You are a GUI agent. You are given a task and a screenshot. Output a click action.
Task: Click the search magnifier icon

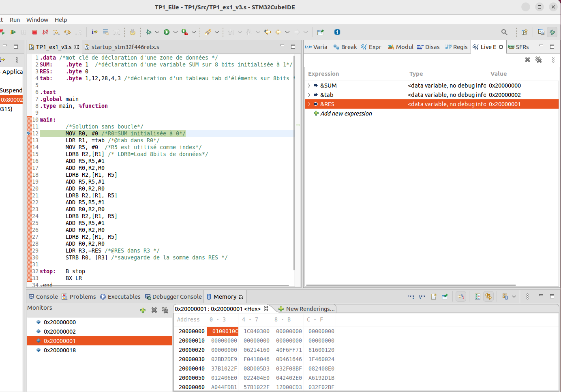(x=504, y=32)
